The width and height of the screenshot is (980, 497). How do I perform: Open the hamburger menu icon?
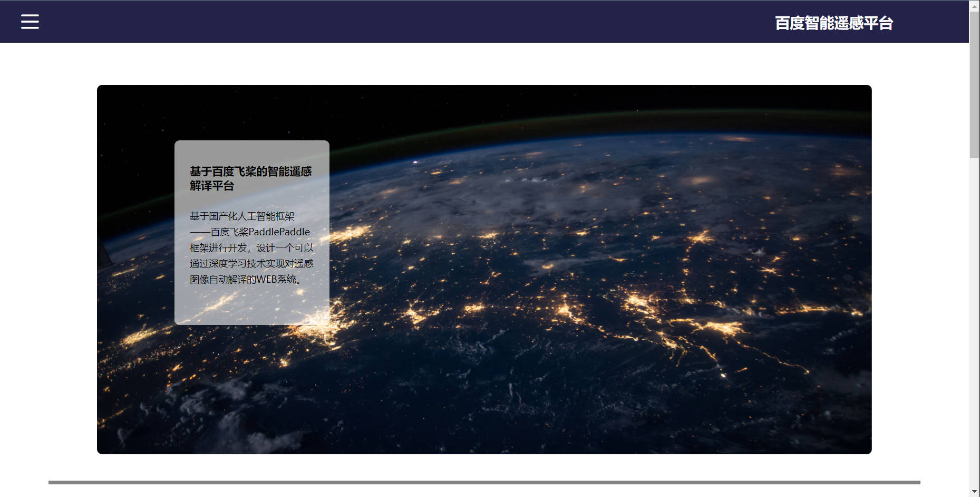coord(30,22)
